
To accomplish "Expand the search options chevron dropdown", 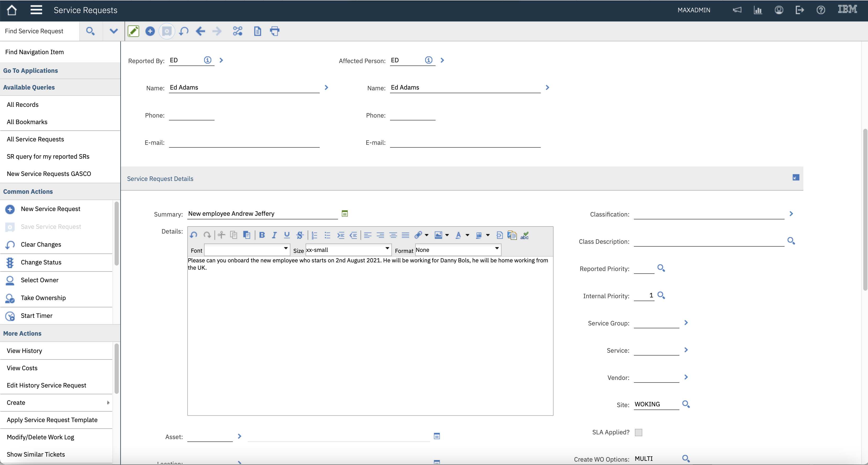I will pos(114,31).
